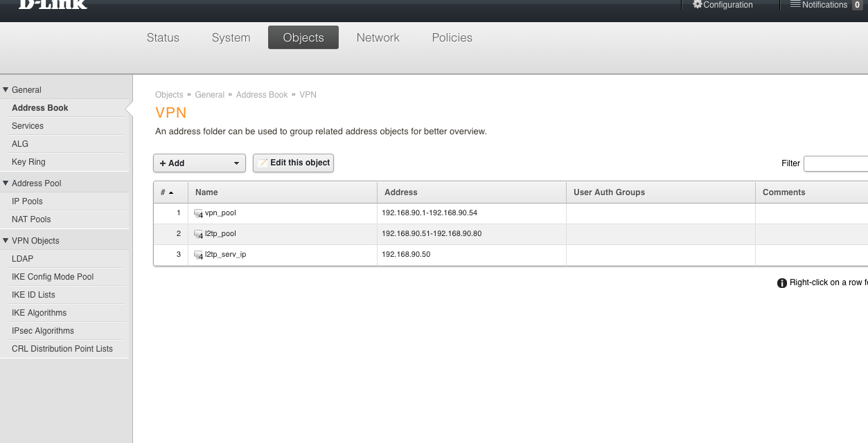Open CRL Distribution Point Lists
This screenshot has width=868, height=443.
(62, 349)
